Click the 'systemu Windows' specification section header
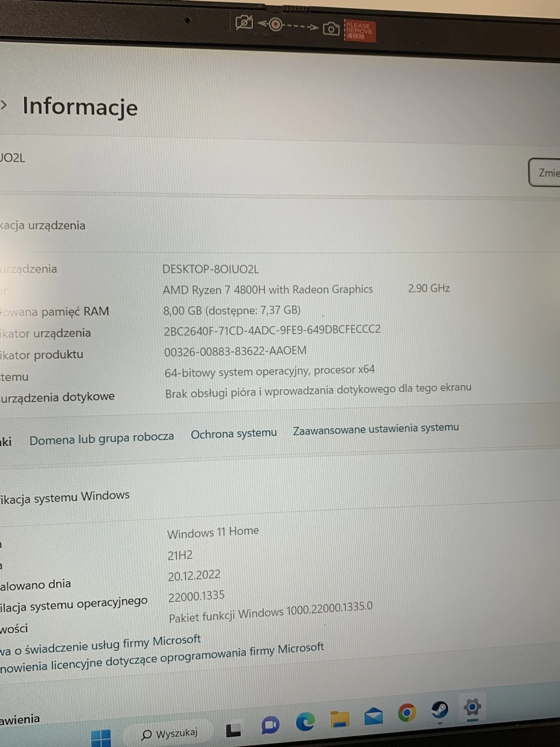560x747 pixels. coord(65,497)
